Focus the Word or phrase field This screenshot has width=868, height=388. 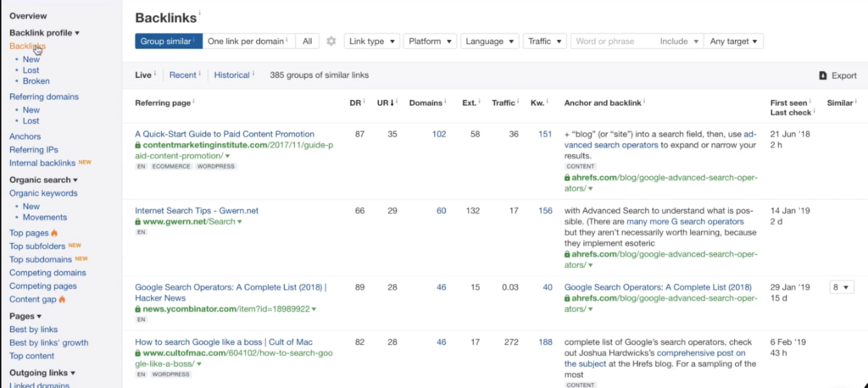[613, 42]
